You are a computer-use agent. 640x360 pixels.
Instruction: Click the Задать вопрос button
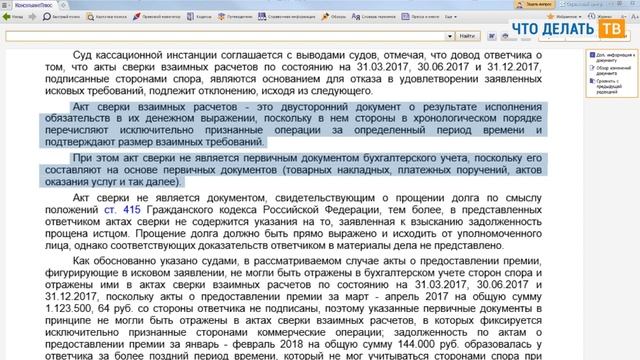coord(534,4)
